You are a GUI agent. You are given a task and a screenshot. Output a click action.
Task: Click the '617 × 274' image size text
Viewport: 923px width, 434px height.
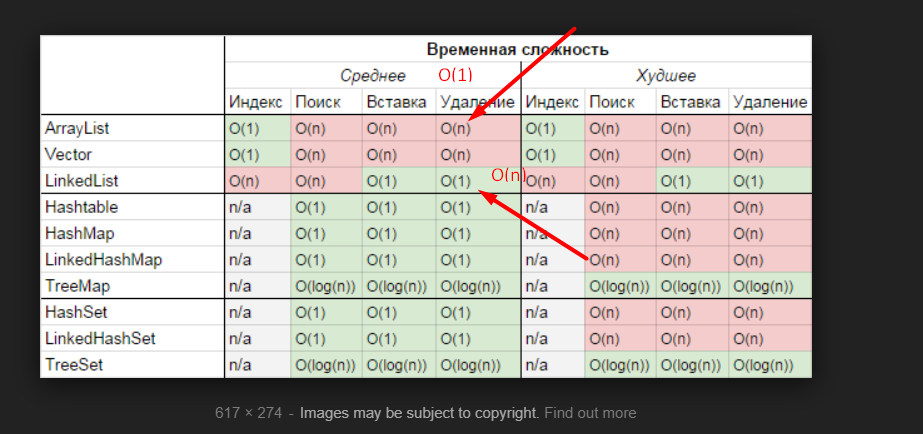(248, 413)
